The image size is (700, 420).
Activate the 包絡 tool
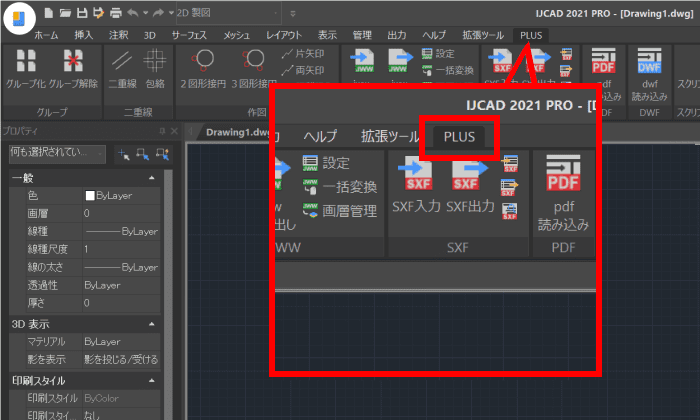click(155, 69)
